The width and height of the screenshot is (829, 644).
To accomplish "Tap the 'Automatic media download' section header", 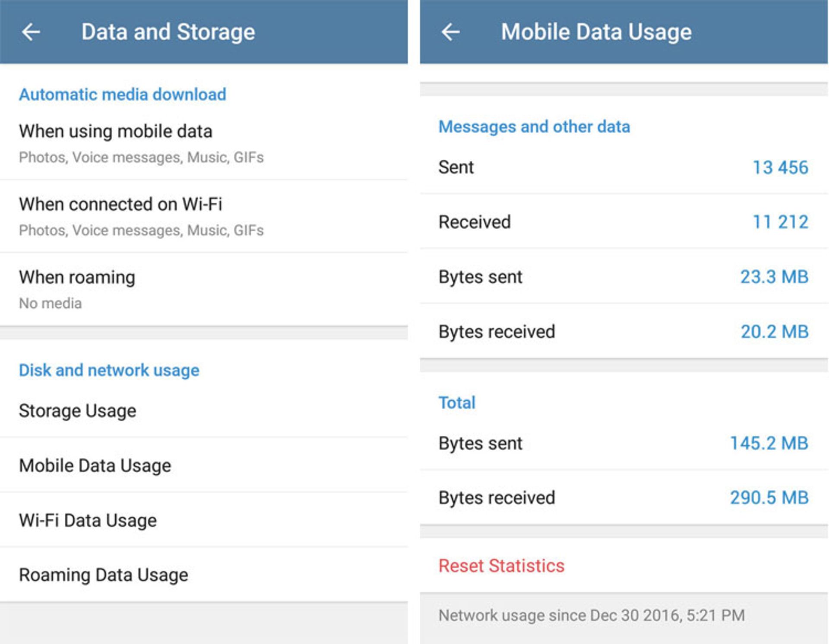I will point(123,95).
